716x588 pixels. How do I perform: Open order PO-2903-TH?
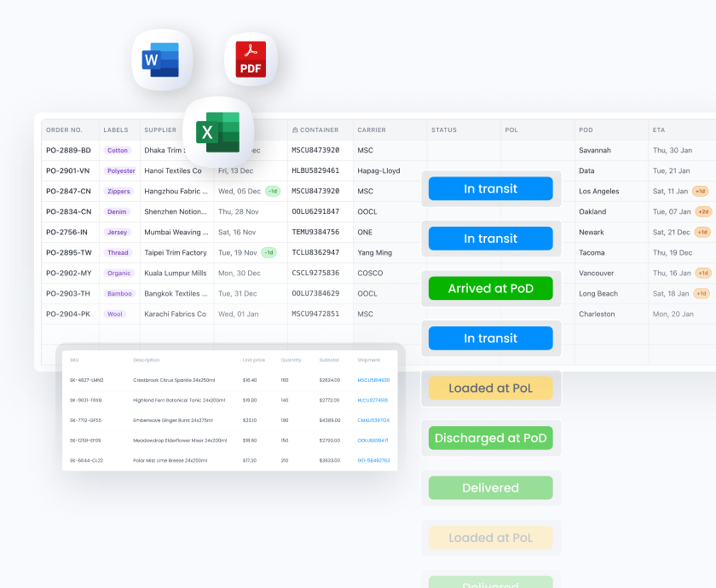click(68, 293)
